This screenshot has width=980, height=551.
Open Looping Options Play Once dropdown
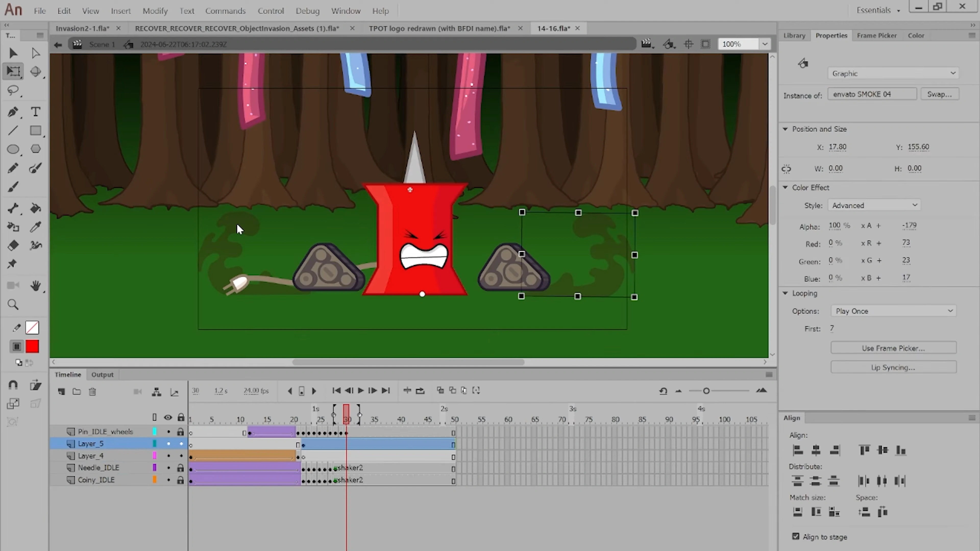893,311
